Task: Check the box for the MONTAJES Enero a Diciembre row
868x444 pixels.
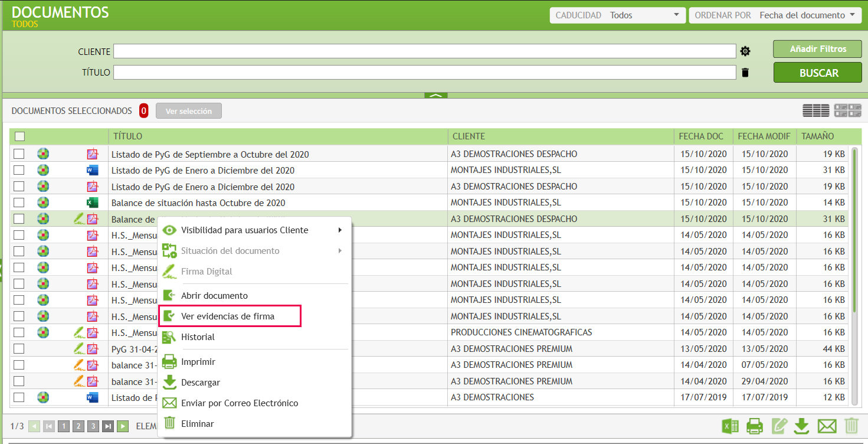Action: [x=19, y=170]
